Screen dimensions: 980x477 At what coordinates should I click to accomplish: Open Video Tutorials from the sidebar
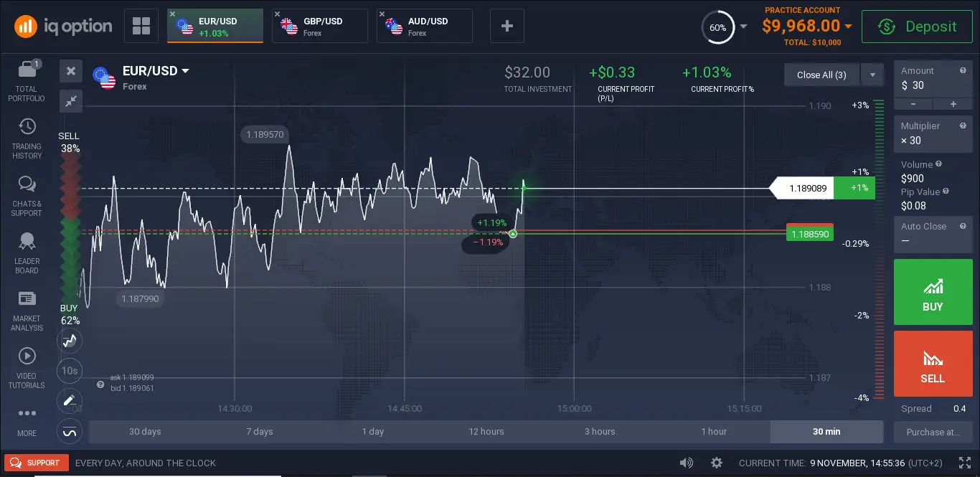pos(27,356)
